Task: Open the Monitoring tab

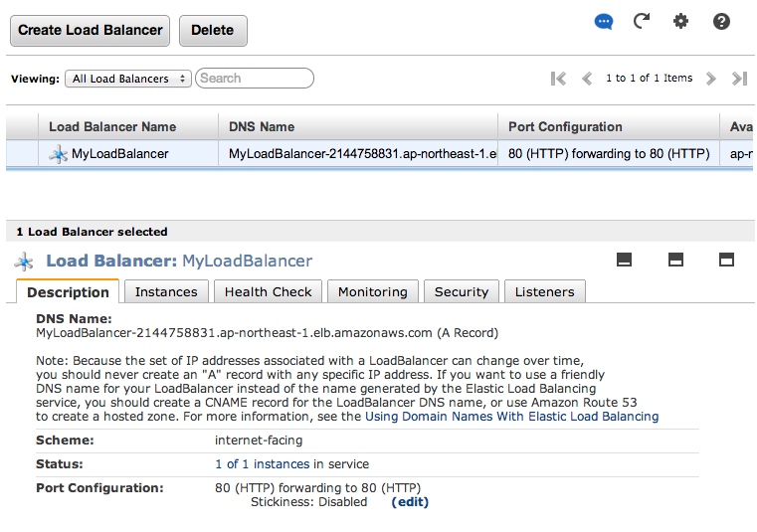Action: pyautogui.click(x=373, y=291)
